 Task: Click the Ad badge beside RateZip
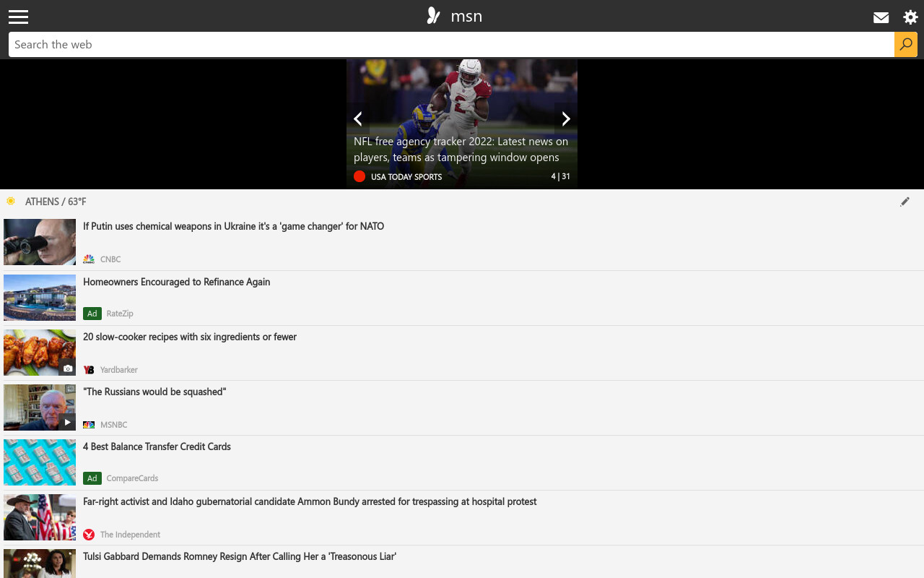(92, 314)
